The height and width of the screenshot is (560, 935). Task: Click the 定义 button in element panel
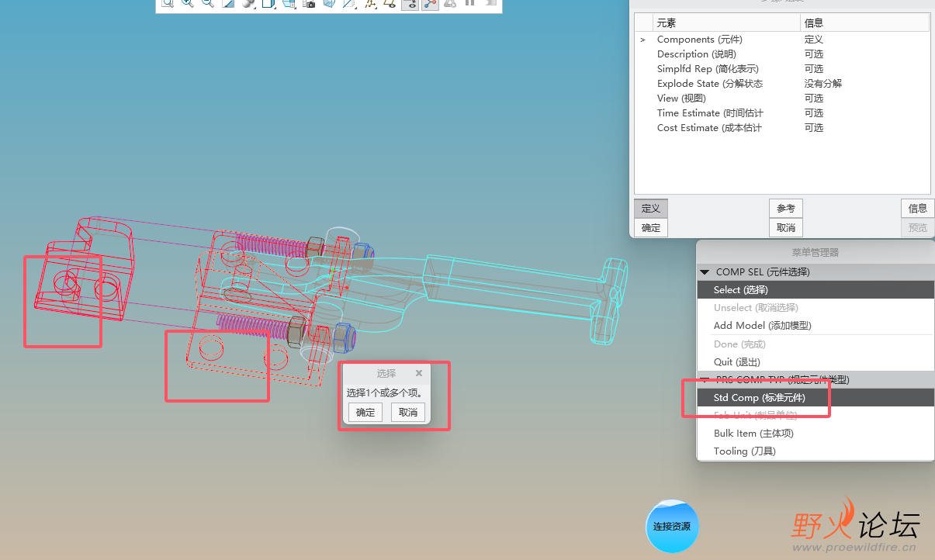[x=651, y=208]
